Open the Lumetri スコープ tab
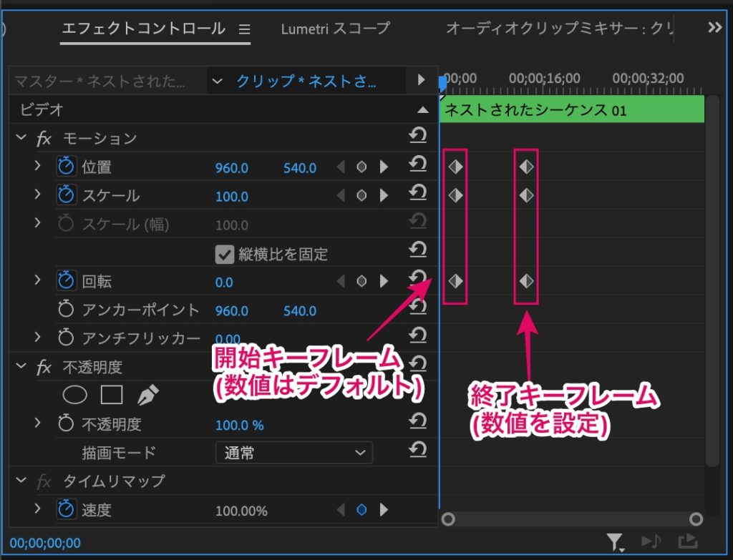The image size is (733, 560). tap(335, 29)
